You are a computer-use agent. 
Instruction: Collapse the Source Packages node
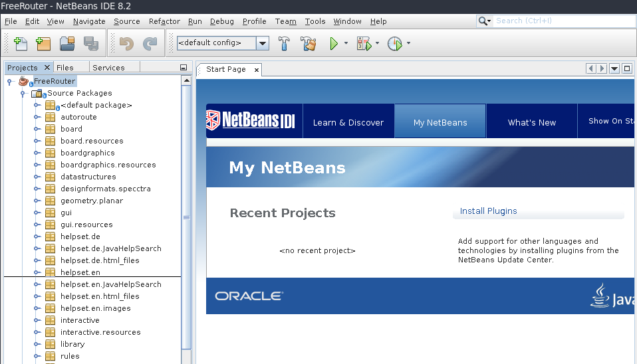click(x=23, y=94)
